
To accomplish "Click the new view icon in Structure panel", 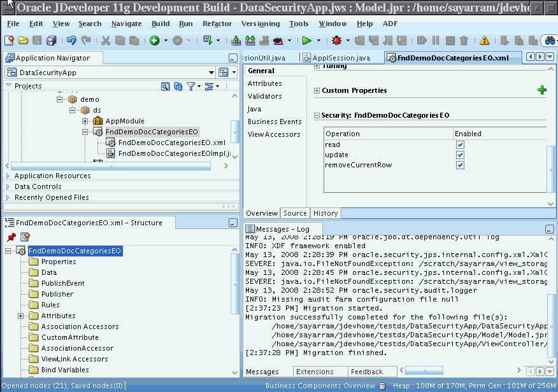I will coord(25,237).
